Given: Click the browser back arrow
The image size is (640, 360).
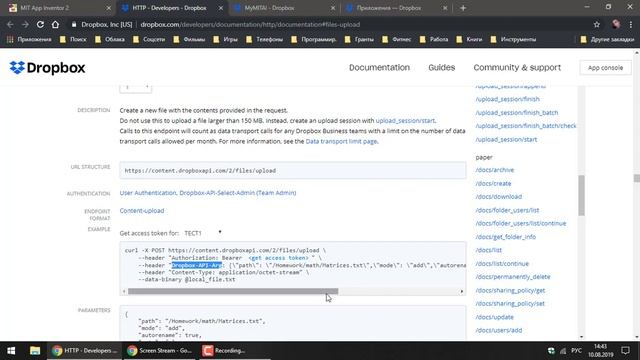Looking at the screenshot, I should [10, 24].
